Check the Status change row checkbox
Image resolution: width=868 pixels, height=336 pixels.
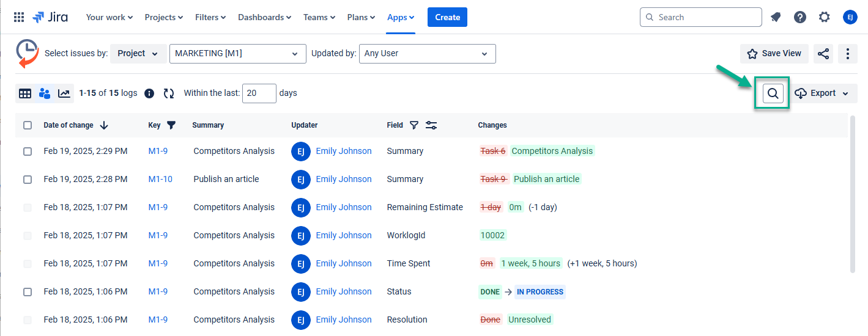(x=28, y=292)
